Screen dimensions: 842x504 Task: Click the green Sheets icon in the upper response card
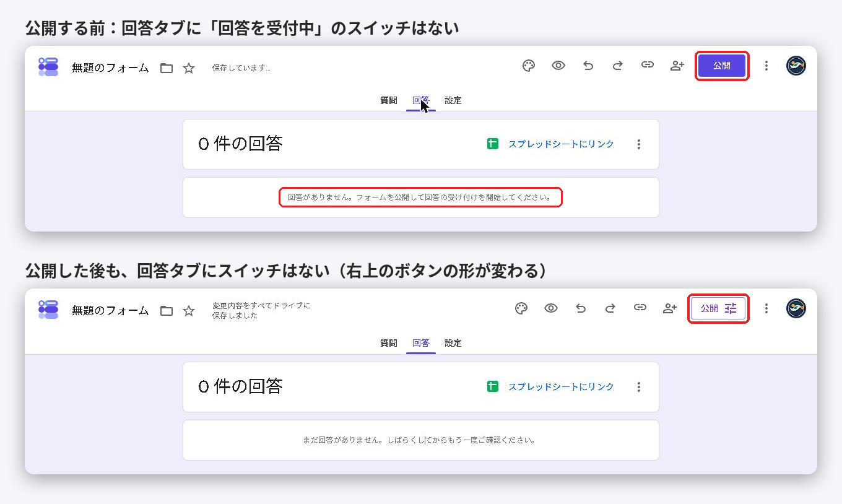pos(493,144)
